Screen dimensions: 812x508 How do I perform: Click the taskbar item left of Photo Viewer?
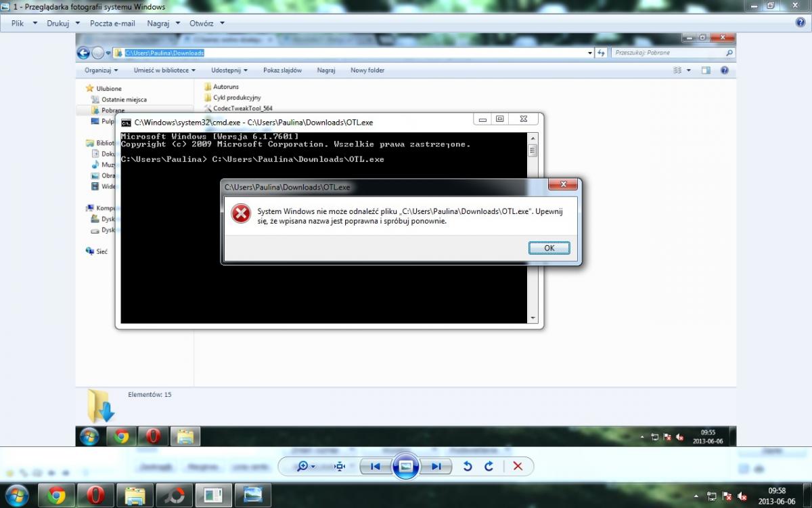point(214,496)
